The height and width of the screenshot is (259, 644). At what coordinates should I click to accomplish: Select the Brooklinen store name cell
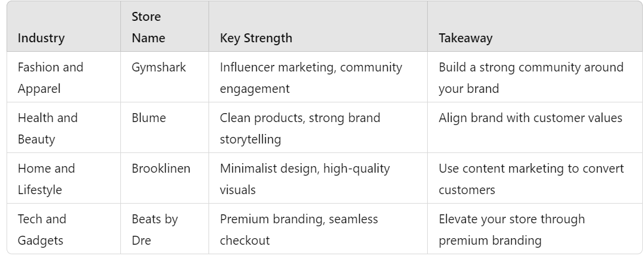tap(161, 168)
